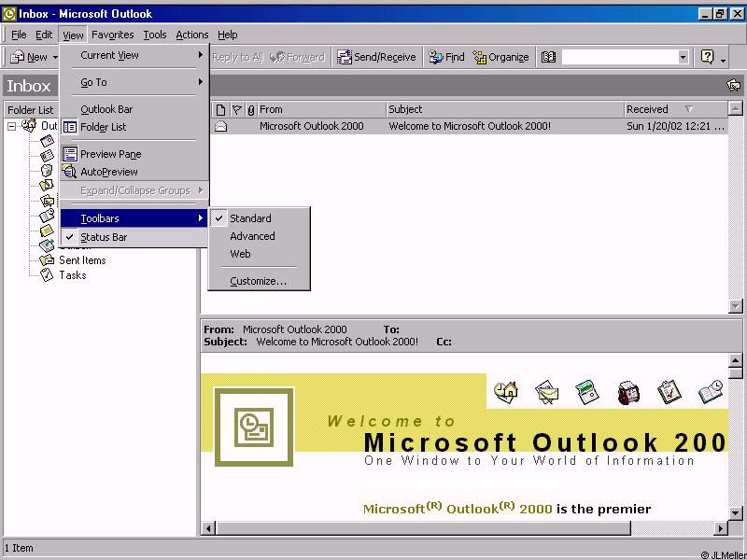Viewport: 747px width, 560px height.
Task: Click the Forward toolbar button
Action: (297, 57)
